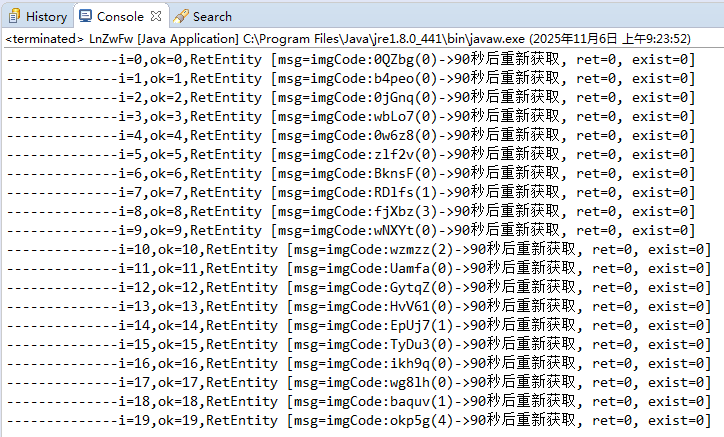Close the Console view with its X icon
724x437 pixels.
pyautogui.click(x=156, y=16)
